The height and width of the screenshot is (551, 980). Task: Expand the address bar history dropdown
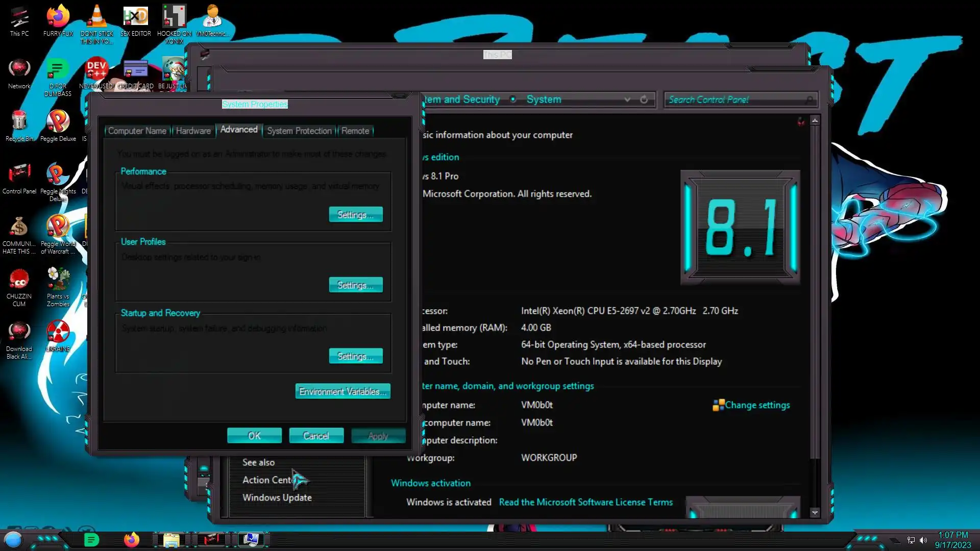pos(627,99)
